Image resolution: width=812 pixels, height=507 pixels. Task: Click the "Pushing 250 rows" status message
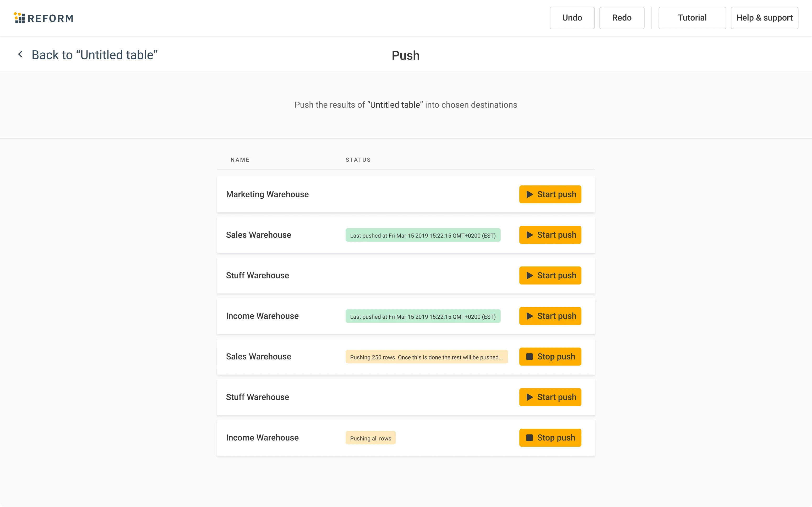coord(426,357)
